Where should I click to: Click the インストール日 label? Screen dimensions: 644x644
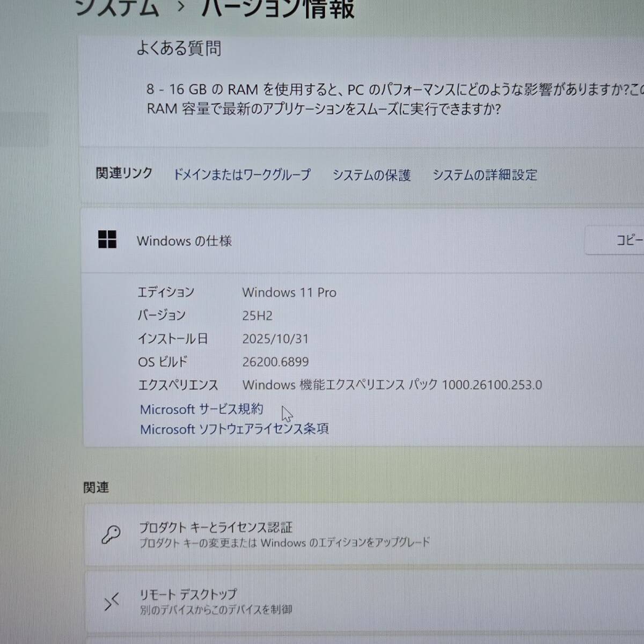[173, 339]
